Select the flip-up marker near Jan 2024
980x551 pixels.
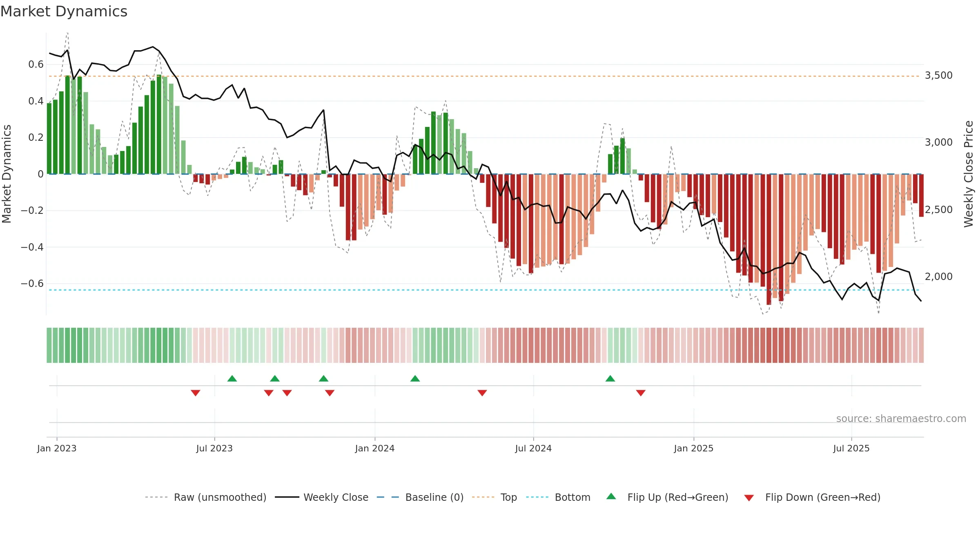pos(415,378)
